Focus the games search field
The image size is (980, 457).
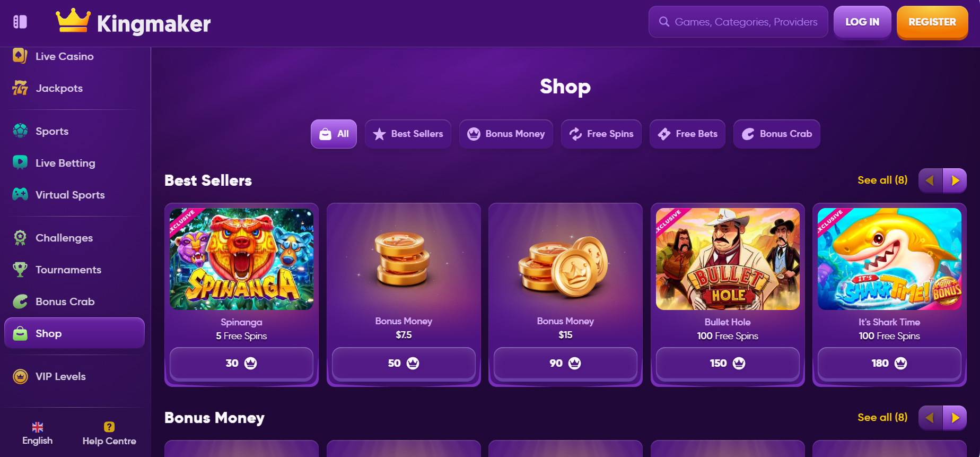(x=738, y=22)
